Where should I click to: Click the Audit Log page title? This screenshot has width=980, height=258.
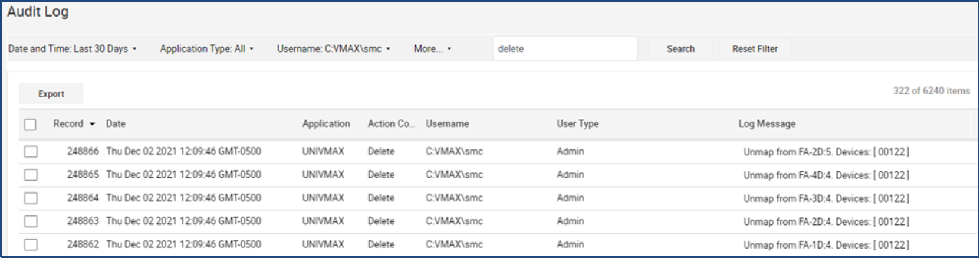pos(38,12)
